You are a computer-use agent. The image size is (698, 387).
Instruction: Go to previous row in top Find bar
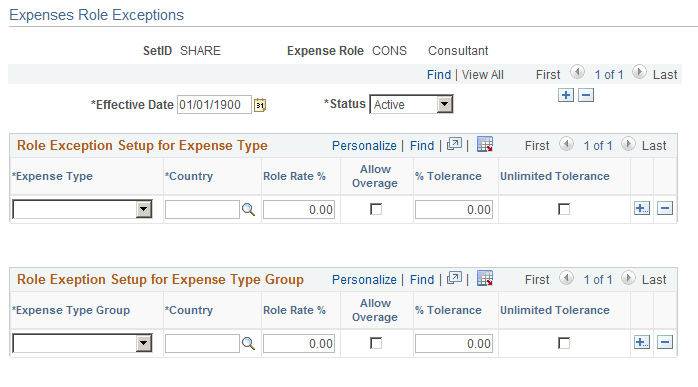coord(577,72)
